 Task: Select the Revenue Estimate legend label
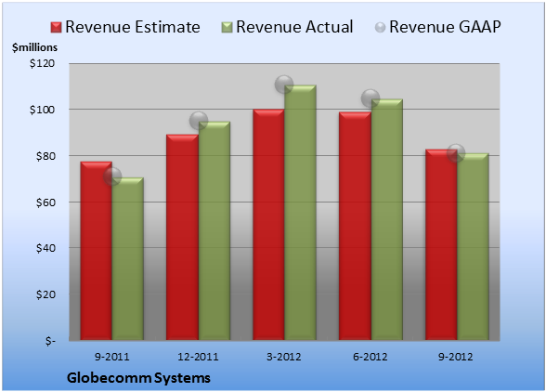pos(133,27)
